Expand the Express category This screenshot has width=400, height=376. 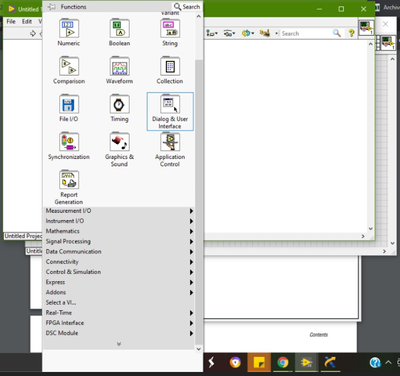pyautogui.click(x=119, y=282)
